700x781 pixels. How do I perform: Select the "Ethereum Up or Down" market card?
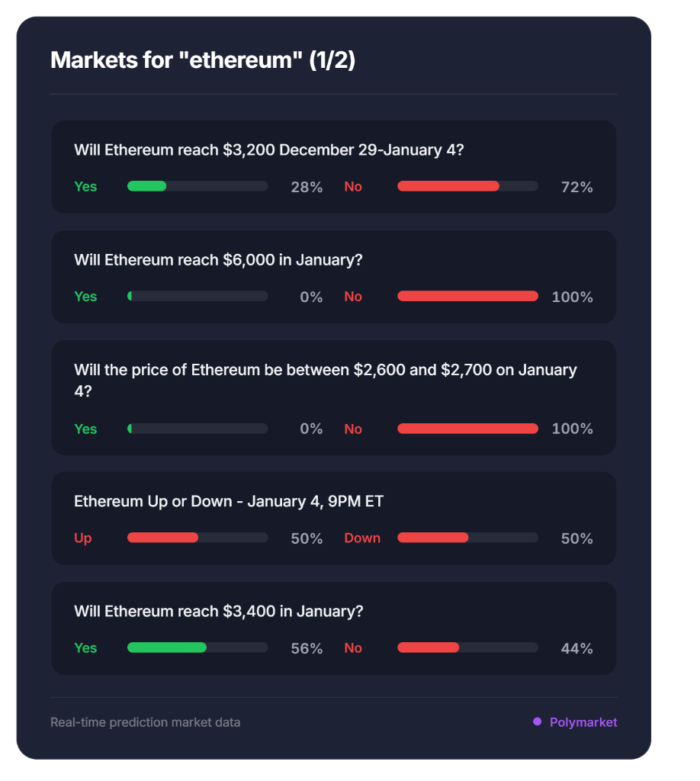pos(333,519)
